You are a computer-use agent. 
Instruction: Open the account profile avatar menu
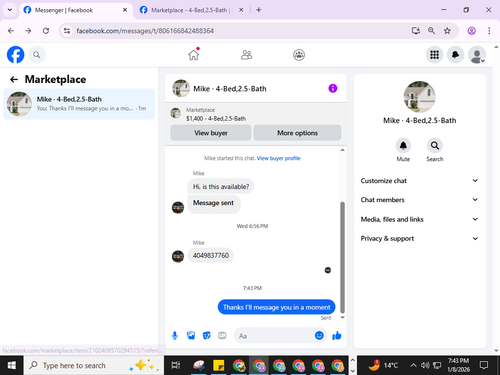(x=477, y=55)
